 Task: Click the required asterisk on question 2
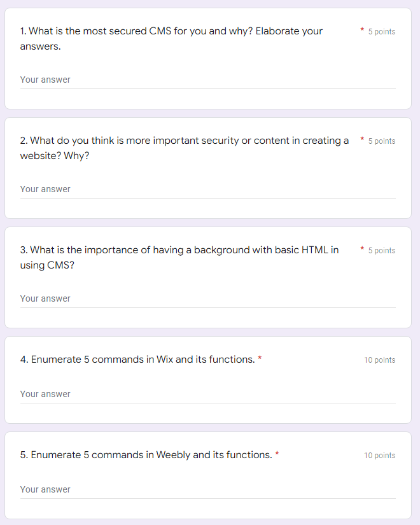(361, 139)
